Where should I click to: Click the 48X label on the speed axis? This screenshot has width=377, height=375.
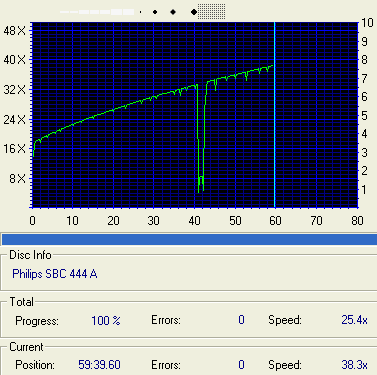tap(14, 31)
